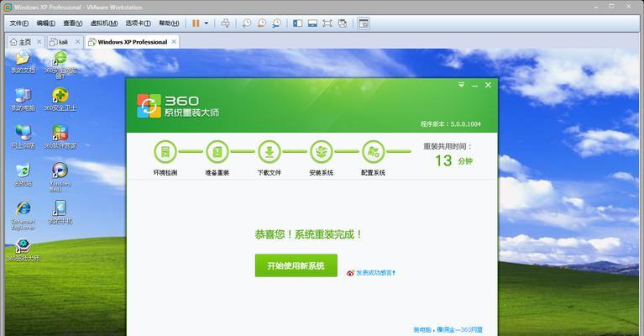This screenshot has width=644, height=336.
Task: Select 我的电脑 desktop icon
Action: click(23, 100)
